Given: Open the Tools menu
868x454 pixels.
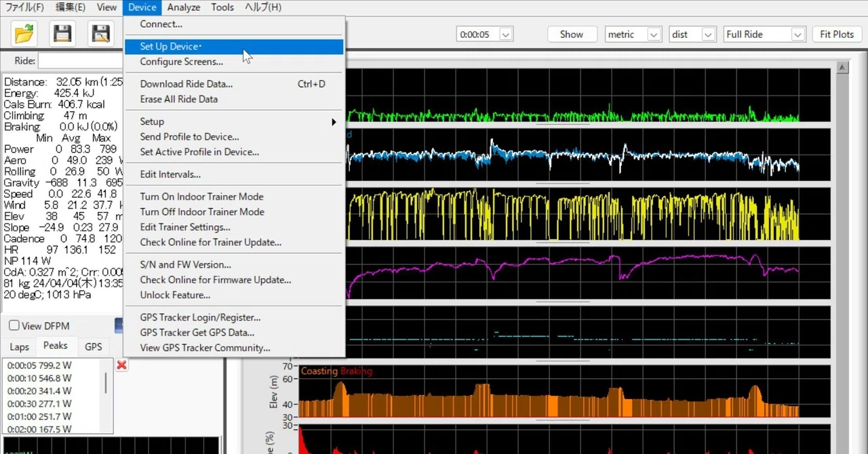Looking at the screenshot, I should coord(222,7).
